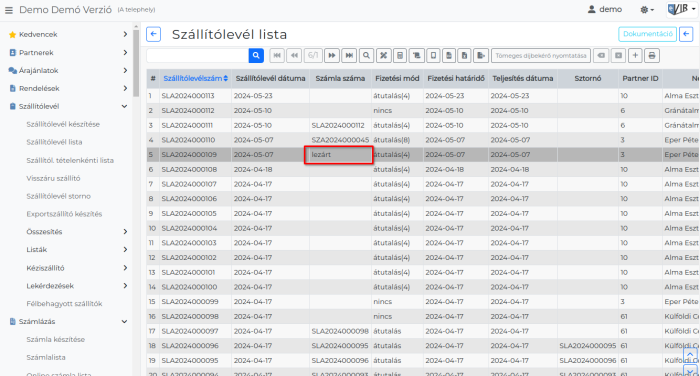Click into the search input field
This screenshot has height=376, width=700.
197,55
